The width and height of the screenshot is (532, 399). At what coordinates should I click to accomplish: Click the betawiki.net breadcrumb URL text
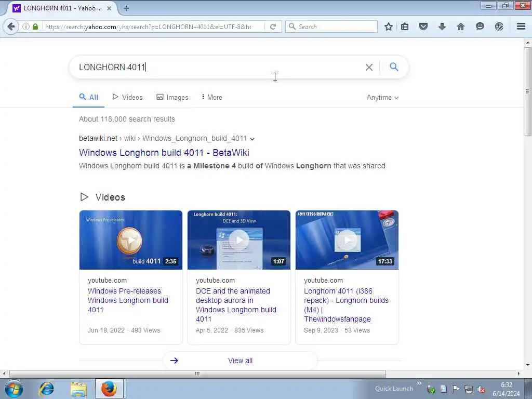coord(163,138)
